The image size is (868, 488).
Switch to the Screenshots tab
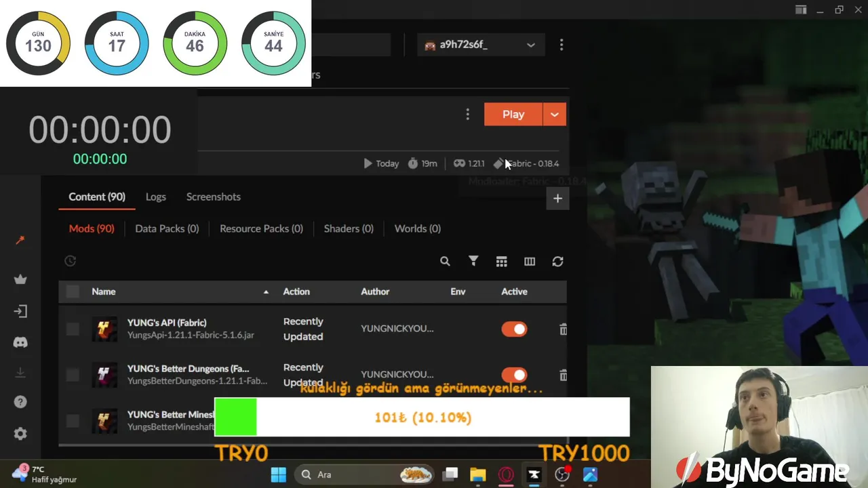pos(214,197)
